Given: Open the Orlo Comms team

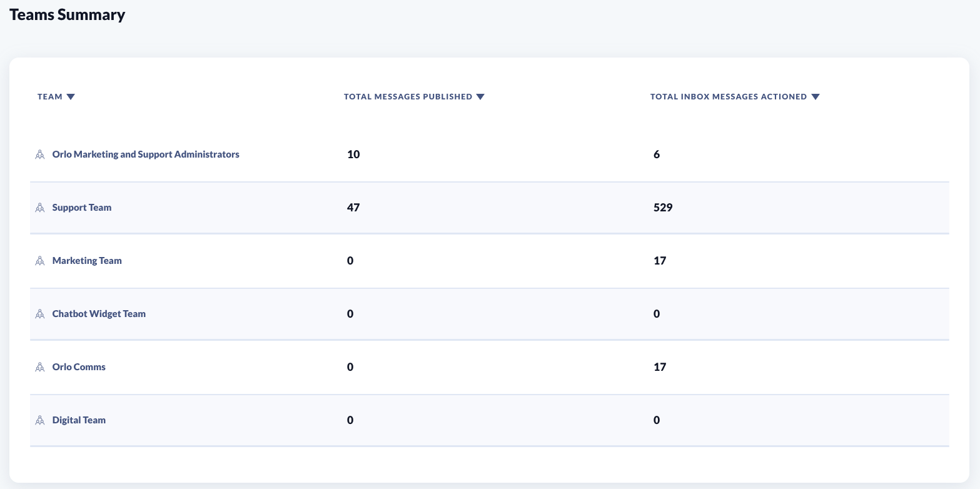Looking at the screenshot, I should (79, 367).
